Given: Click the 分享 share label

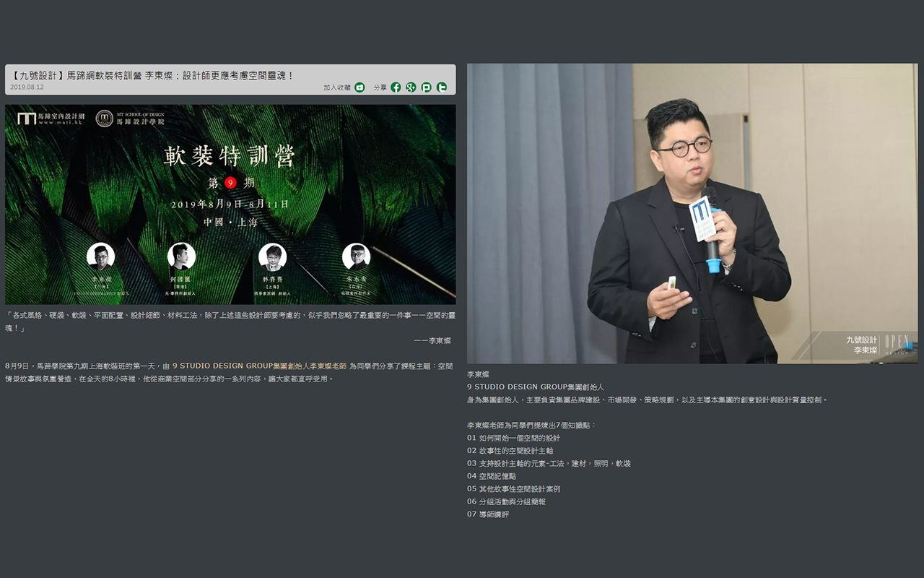Looking at the screenshot, I should [x=380, y=87].
